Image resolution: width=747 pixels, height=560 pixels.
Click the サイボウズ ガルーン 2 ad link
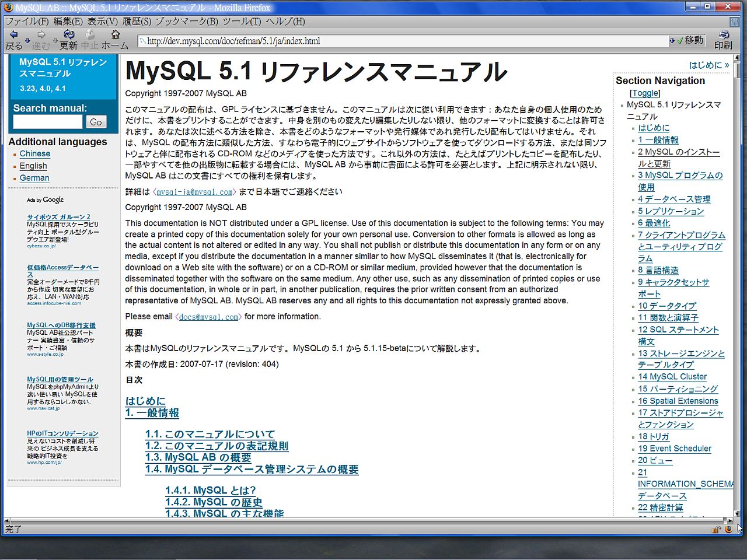point(58,217)
